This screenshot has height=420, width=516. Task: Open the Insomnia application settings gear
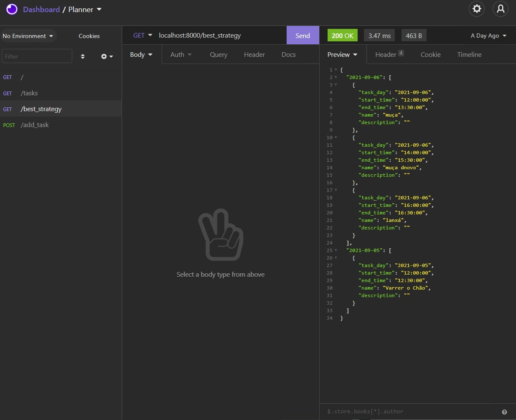(x=477, y=9)
